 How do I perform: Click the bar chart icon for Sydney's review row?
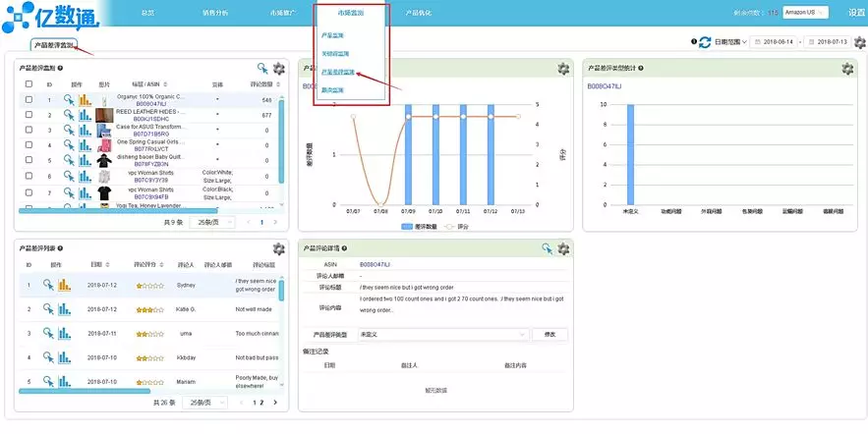pos(65,285)
